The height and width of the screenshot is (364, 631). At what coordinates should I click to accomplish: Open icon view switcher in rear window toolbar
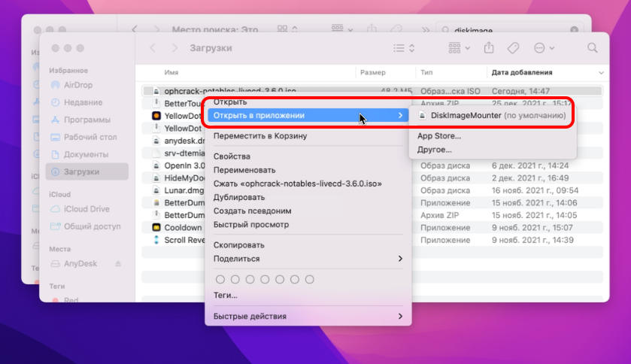(287, 29)
